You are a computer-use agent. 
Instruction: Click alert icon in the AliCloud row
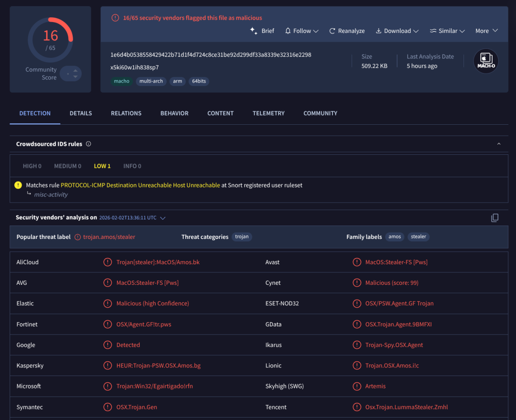tap(107, 262)
